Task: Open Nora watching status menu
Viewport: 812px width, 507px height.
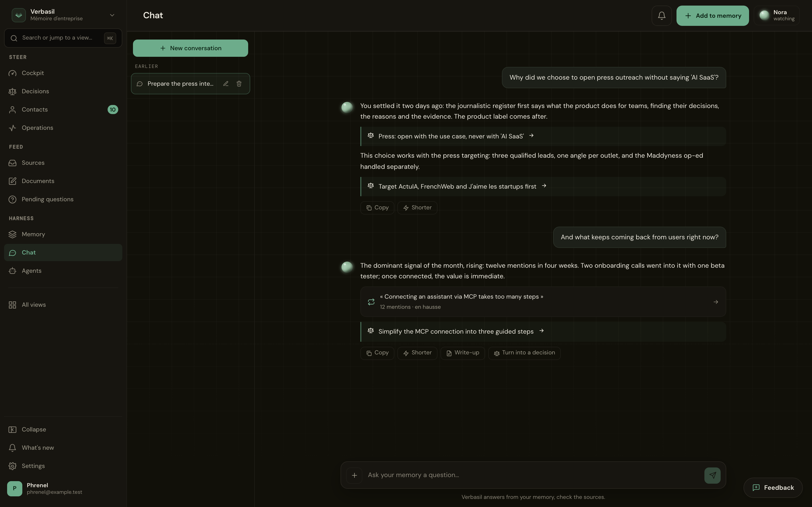Action: (x=777, y=16)
